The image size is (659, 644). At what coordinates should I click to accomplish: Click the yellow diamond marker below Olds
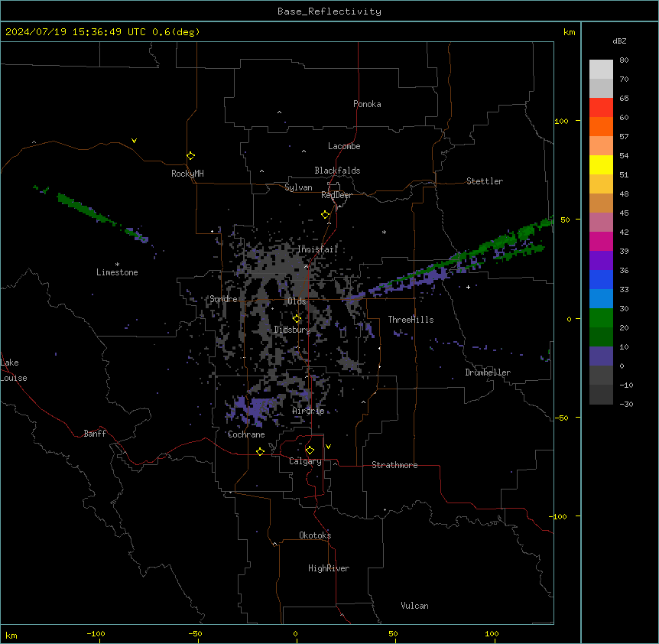click(297, 319)
